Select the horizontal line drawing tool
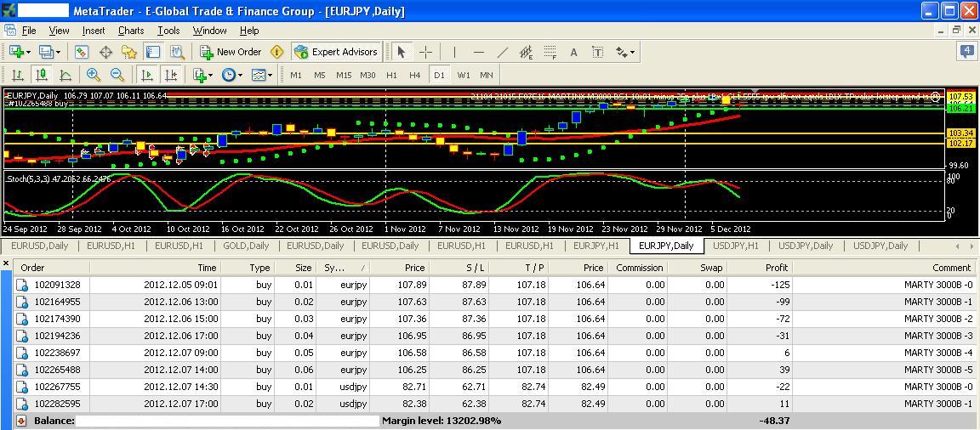 (x=479, y=52)
